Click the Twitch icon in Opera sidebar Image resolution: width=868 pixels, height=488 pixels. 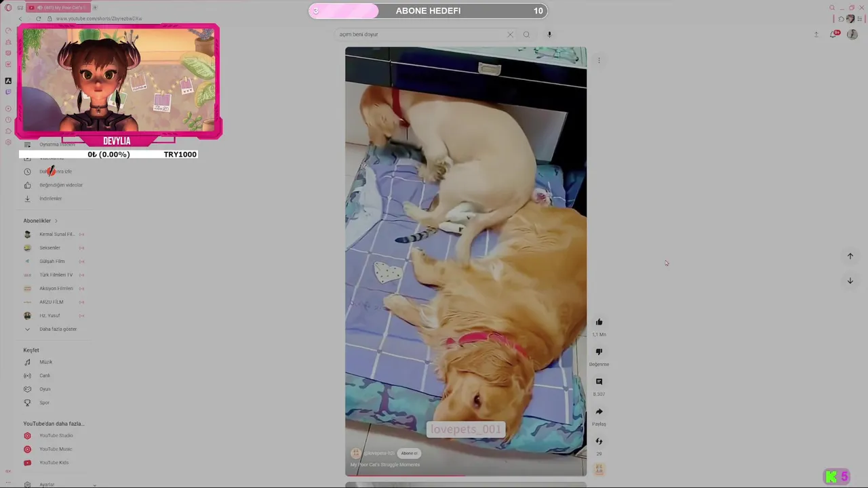point(8,92)
